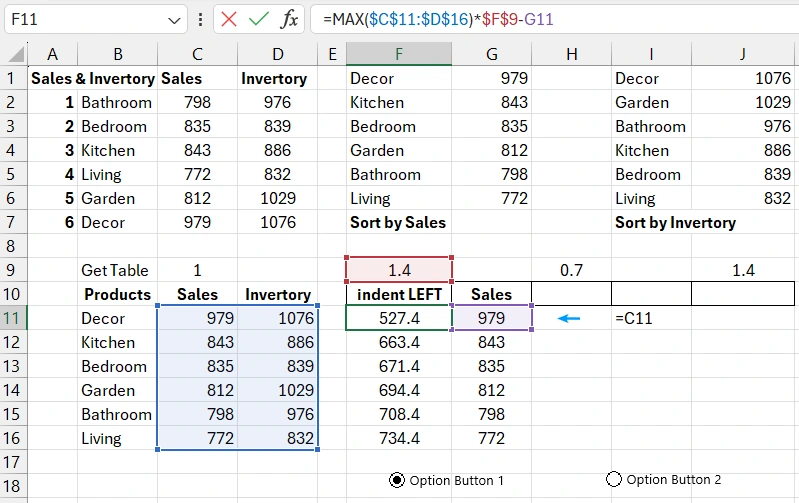
Task: Select row 9 header
Action: tap(13, 270)
